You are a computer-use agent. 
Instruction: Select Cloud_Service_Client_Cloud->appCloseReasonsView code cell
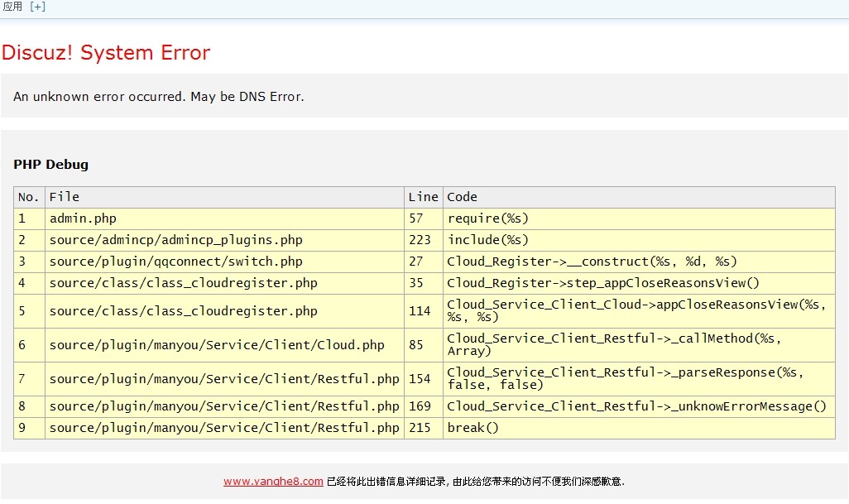click(639, 311)
